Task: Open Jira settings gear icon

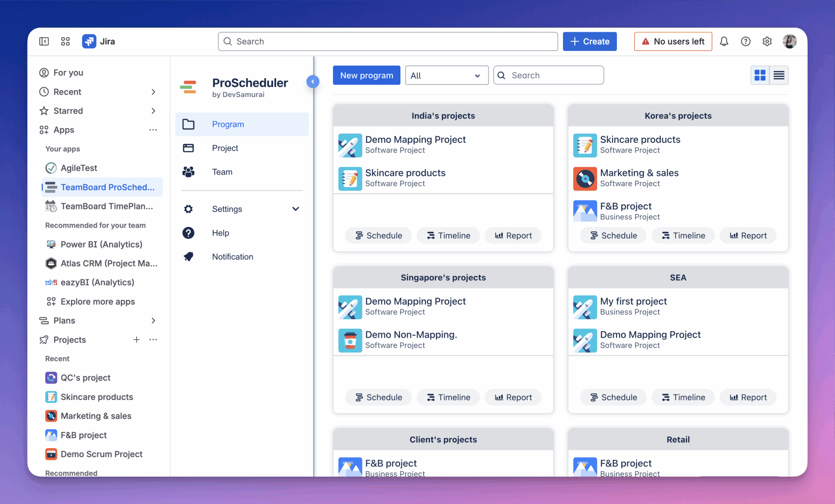Action: pyautogui.click(x=767, y=41)
